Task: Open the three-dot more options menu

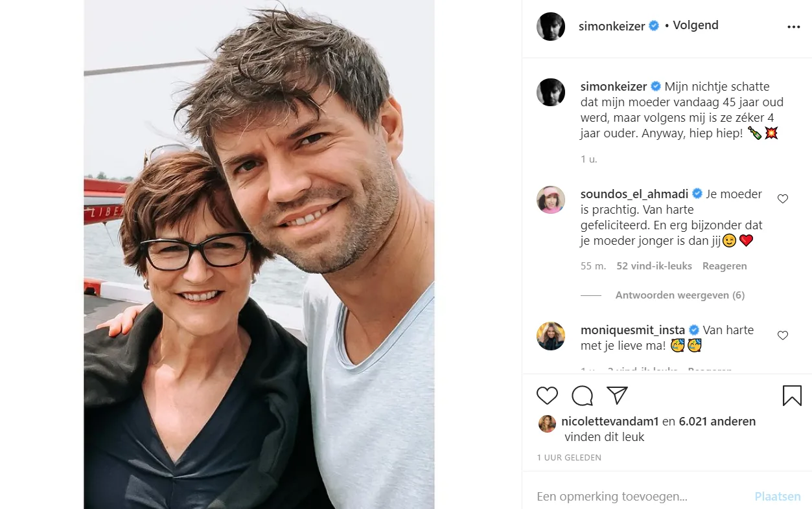Action: (x=794, y=27)
